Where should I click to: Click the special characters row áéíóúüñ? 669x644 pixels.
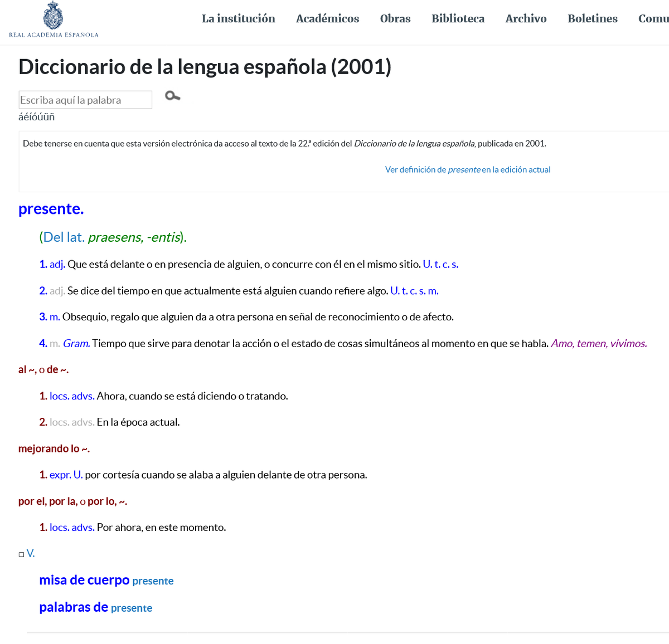click(37, 117)
